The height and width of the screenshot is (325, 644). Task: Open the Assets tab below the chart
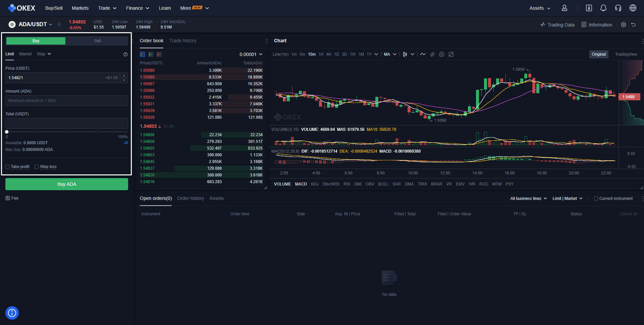[x=216, y=198]
